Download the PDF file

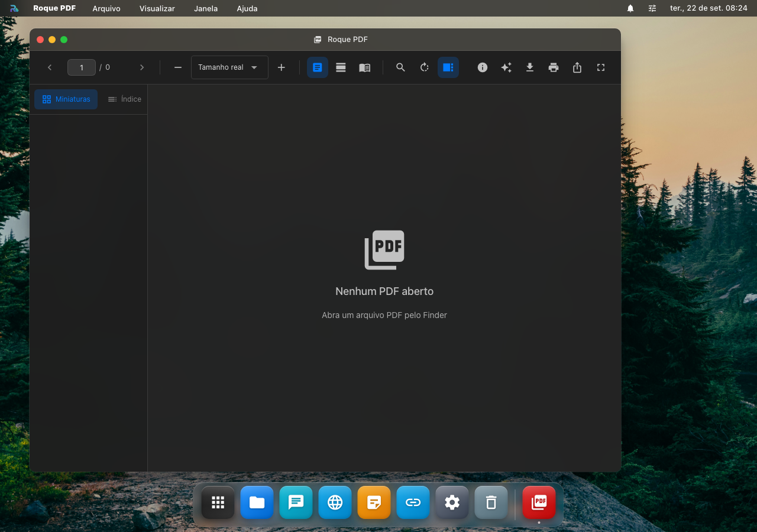point(530,67)
